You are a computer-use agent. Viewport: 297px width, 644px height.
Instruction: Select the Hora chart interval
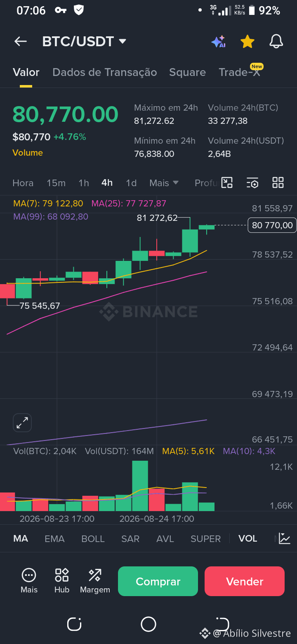(23, 183)
